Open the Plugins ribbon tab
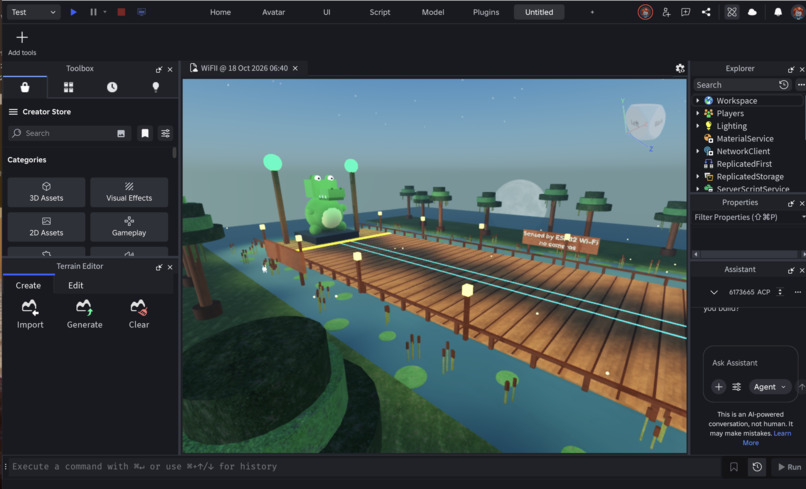806x489 pixels. click(486, 12)
